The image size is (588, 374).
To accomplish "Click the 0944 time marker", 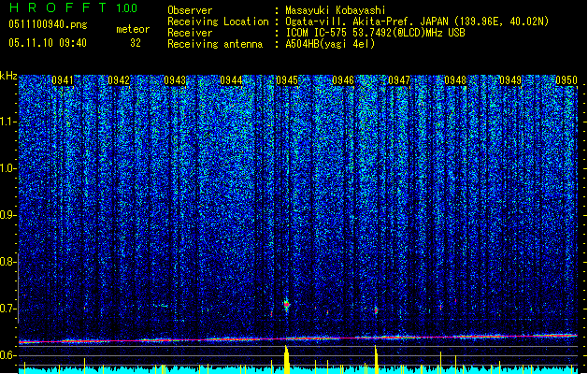I will (231, 80).
